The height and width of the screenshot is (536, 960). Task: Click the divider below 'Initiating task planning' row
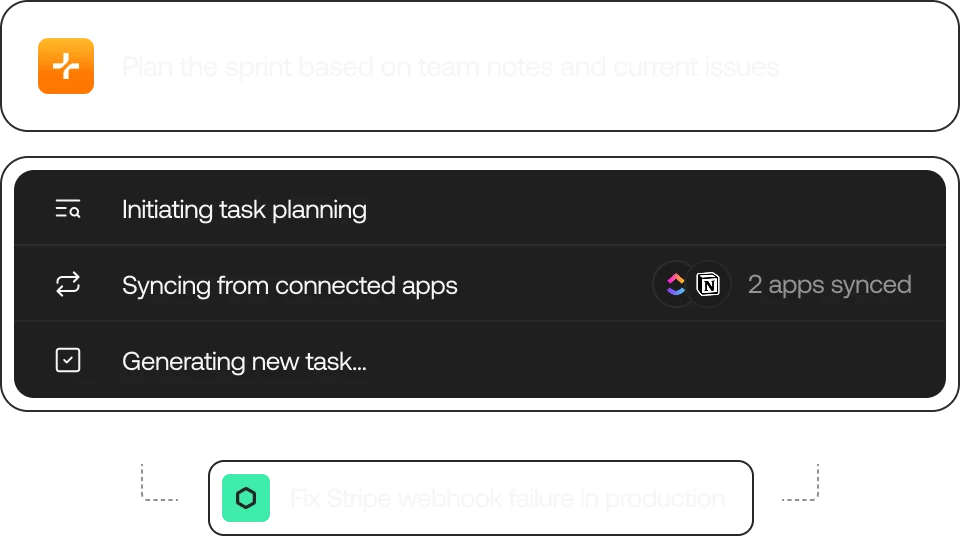480,245
